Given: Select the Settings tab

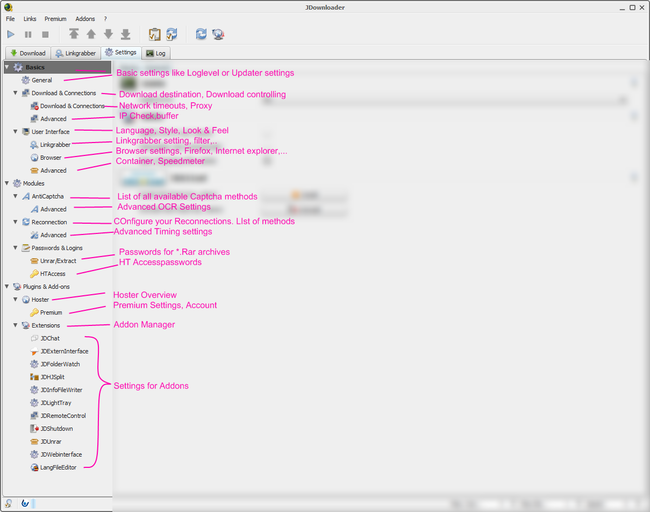Looking at the screenshot, I should 121,53.
